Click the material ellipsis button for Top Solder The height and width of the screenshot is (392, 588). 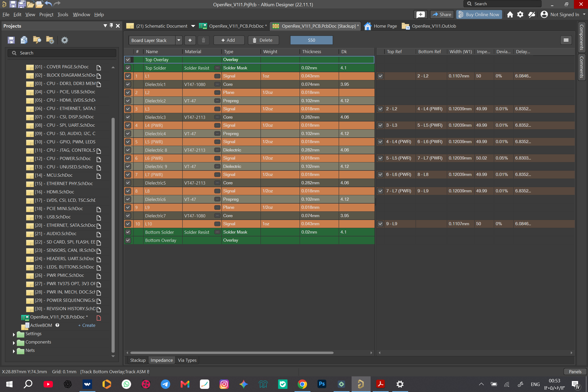pos(217,68)
